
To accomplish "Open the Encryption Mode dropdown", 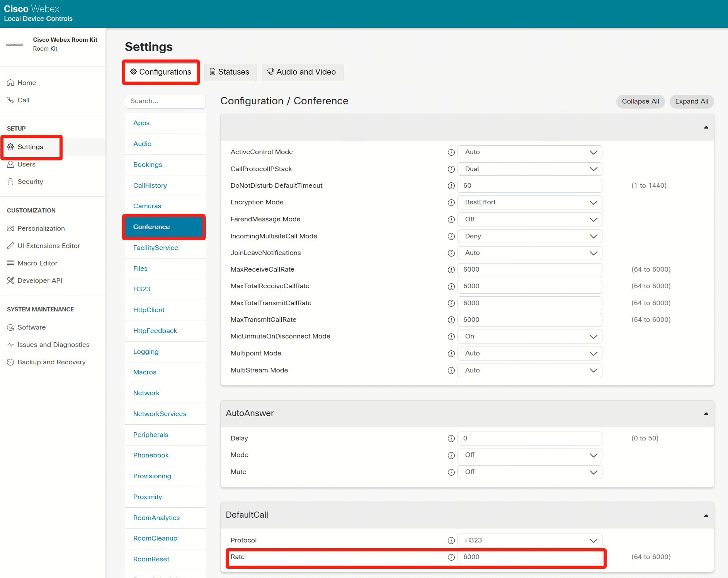I will [x=529, y=202].
